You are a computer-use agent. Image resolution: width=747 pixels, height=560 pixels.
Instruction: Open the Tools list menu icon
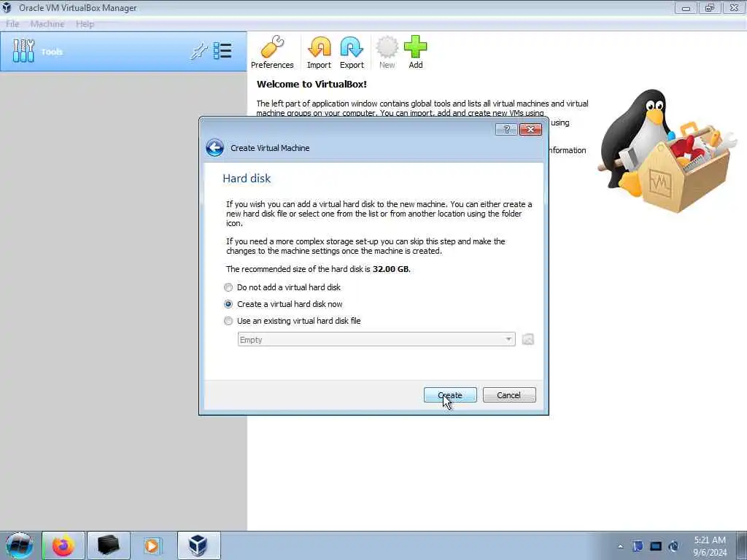(222, 51)
